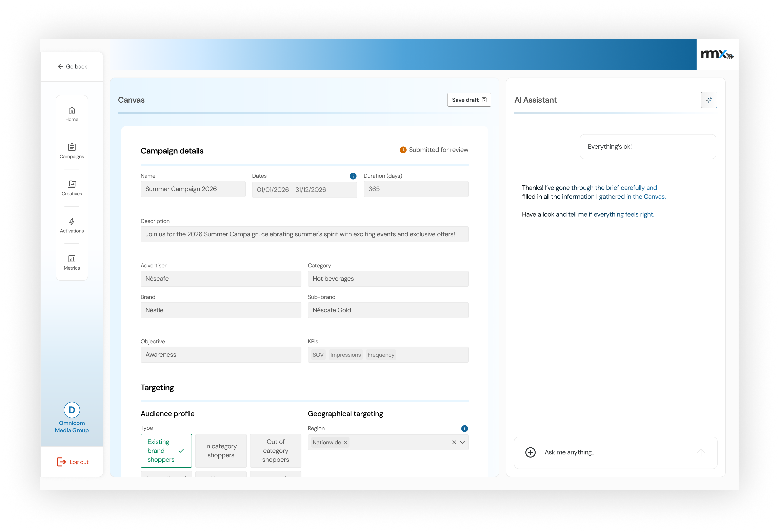
Task: Click the Advertiser field showing Néscafe
Action: [221, 279]
